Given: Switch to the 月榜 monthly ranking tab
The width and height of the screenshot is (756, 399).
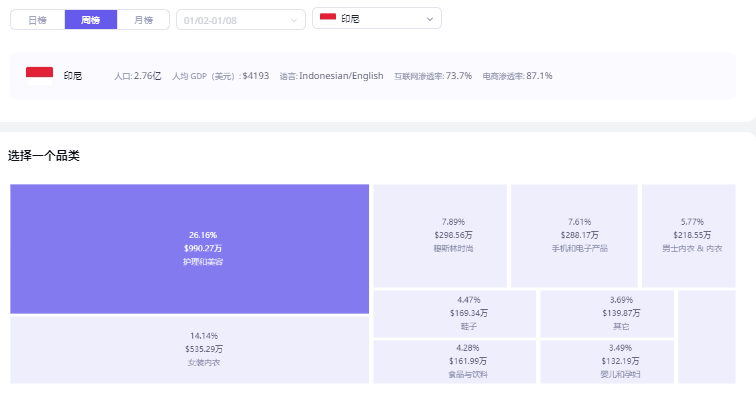Looking at the screenshot, I should pyautogui.click(x=143, y=20).
